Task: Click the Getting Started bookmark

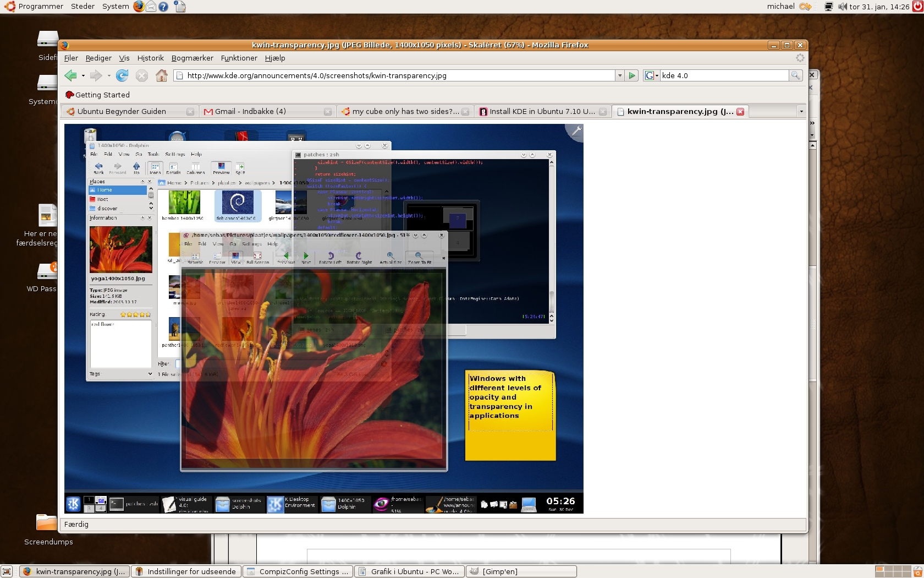Action: point(98,95)
